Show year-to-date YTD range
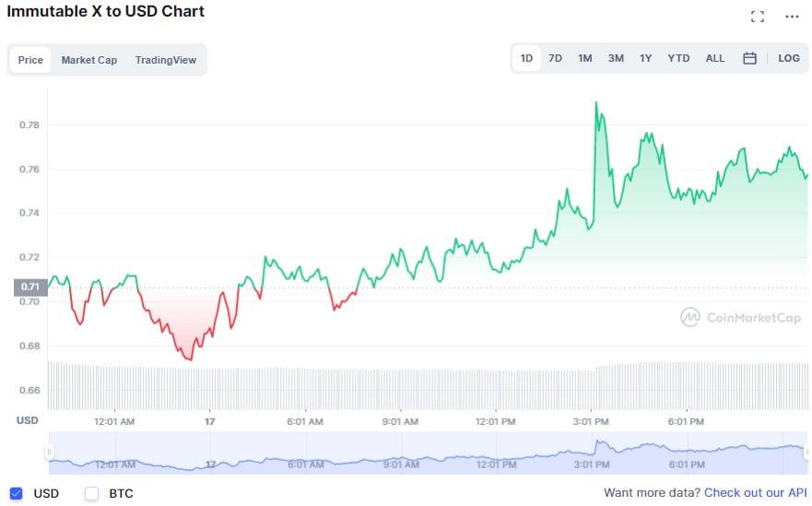The image size is (812, 506). click(678, 58)
